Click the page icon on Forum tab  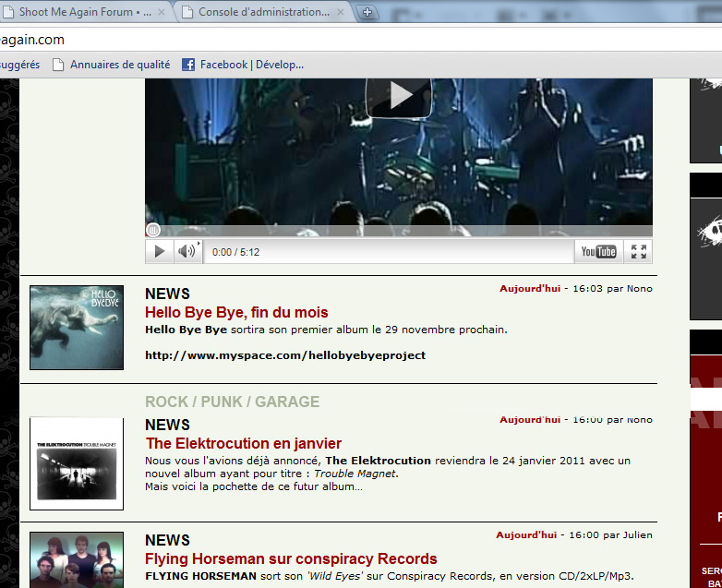(8, 12)
